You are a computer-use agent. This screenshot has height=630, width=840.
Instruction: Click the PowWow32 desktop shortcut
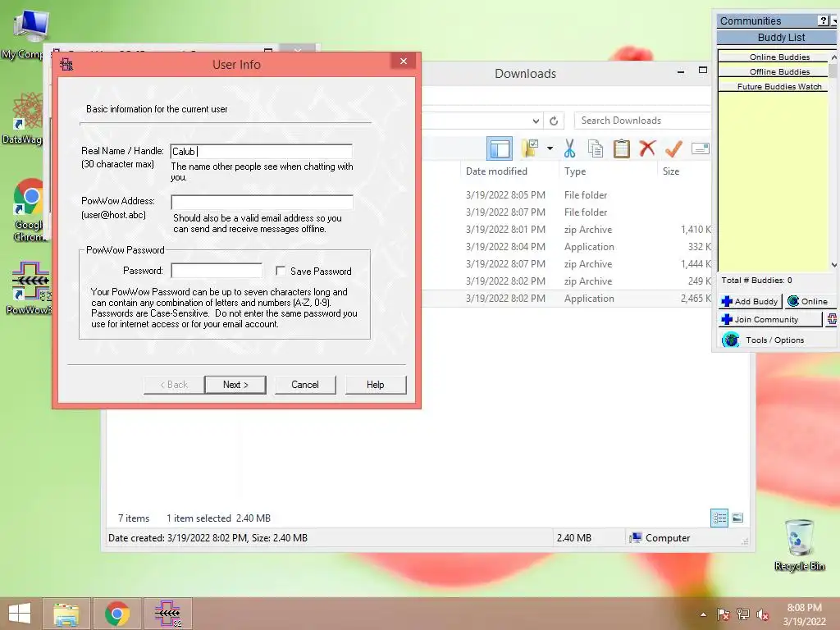[30, 288]
